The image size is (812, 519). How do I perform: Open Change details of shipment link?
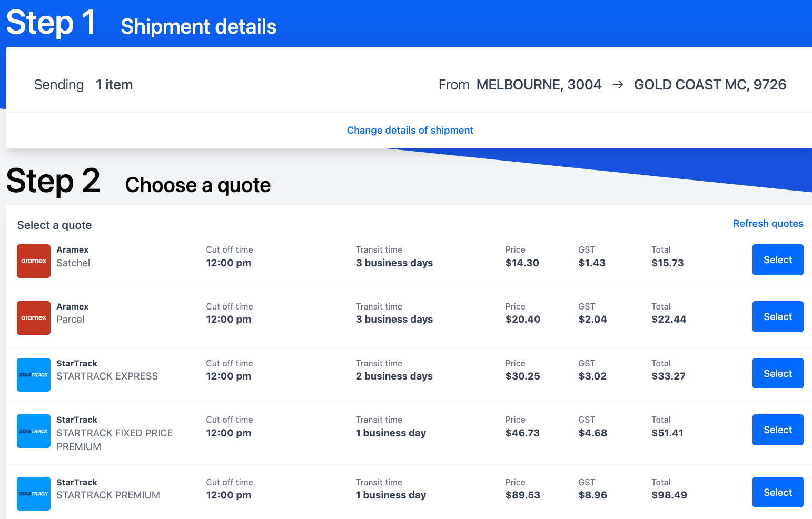(x=410, y=130)
